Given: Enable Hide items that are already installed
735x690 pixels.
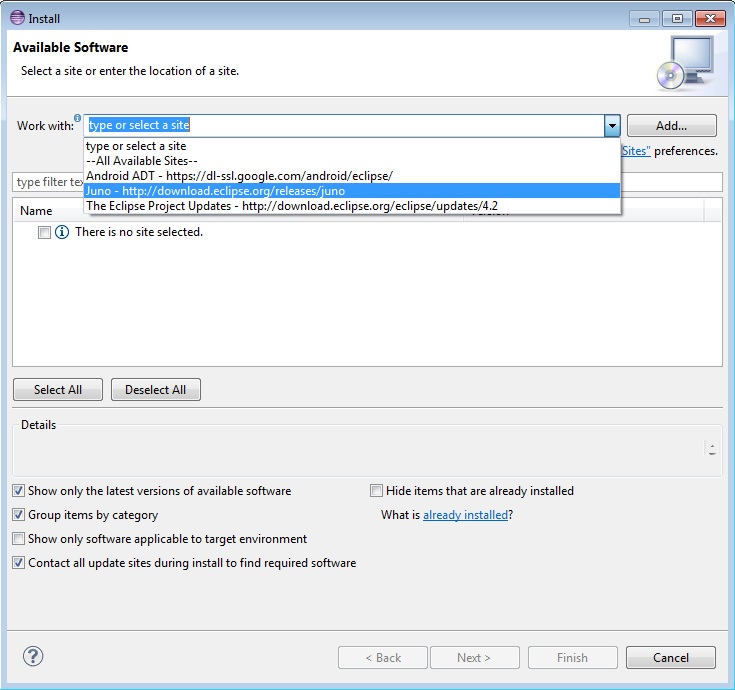Looking at the screenshot, I should click(x=376, y=491).
